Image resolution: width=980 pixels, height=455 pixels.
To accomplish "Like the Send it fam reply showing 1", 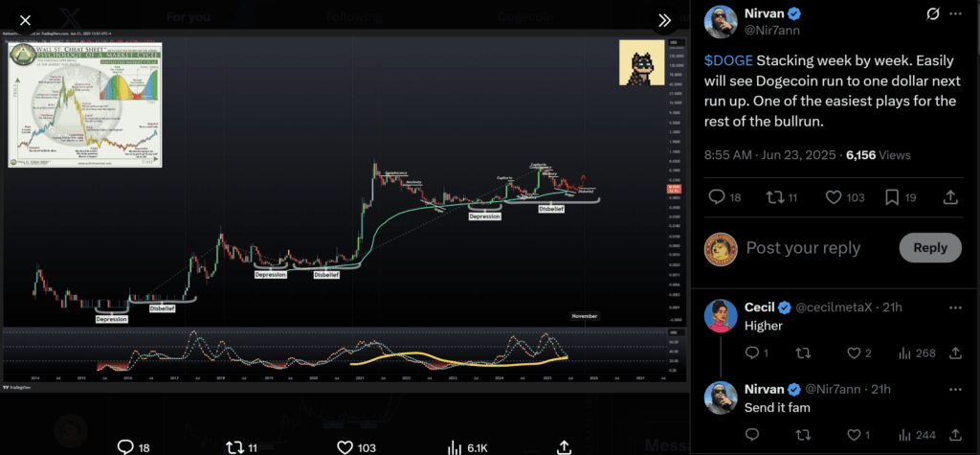I will pyautogui.click(x=858, y=434).
